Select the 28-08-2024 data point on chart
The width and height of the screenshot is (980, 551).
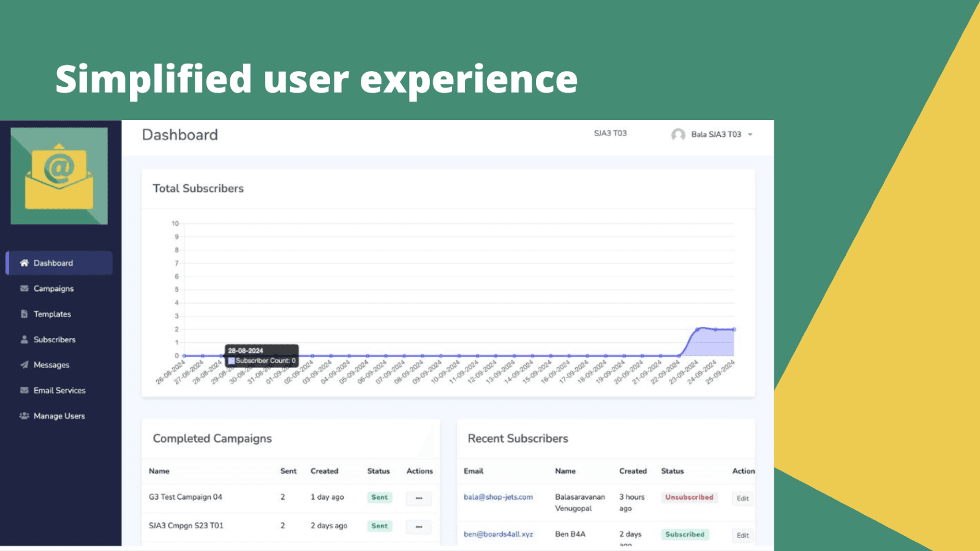(221, 356)
